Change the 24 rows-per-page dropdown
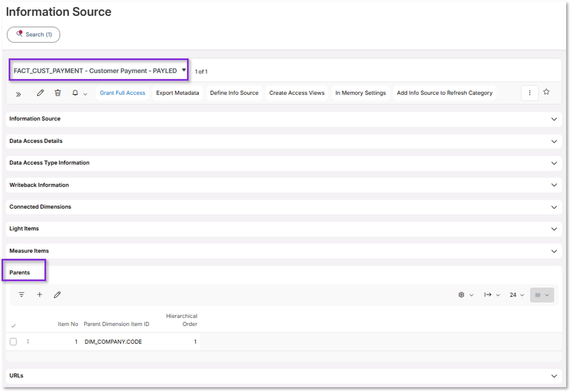The image size is (571, 392). (517, 295)
